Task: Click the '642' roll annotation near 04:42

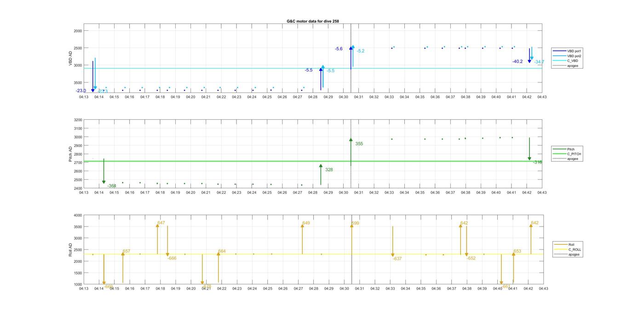Action: (x=535, y=223)
